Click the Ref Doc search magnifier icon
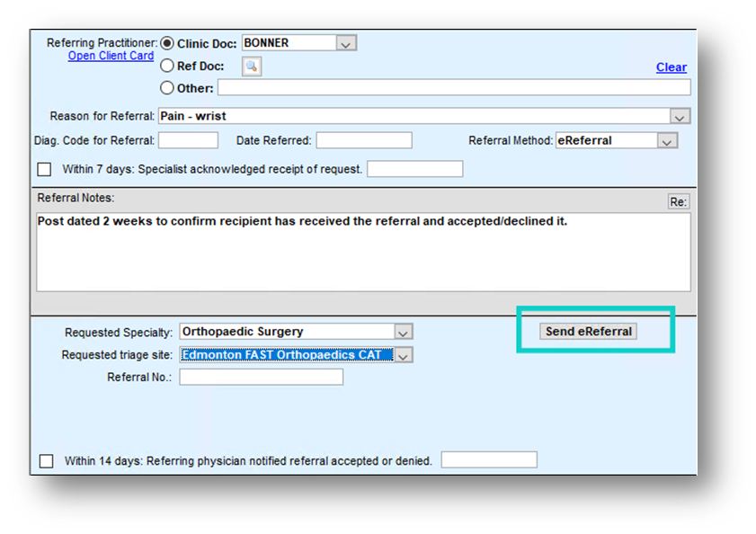756x534 pixels. click(x=252, y=66)
